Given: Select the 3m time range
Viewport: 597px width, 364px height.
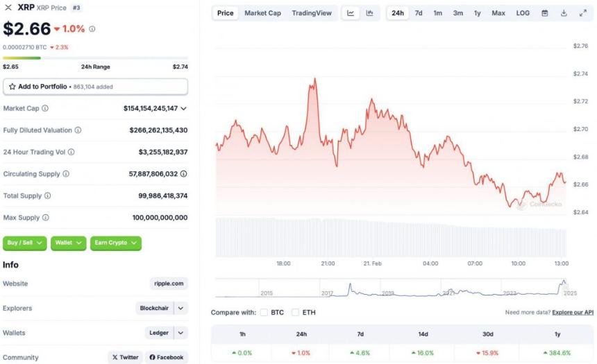Looking at the screenshot, I should [x=458, y=13].
